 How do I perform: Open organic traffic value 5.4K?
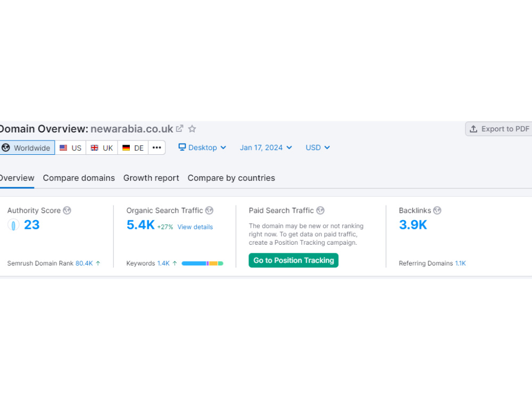(140, 225)
